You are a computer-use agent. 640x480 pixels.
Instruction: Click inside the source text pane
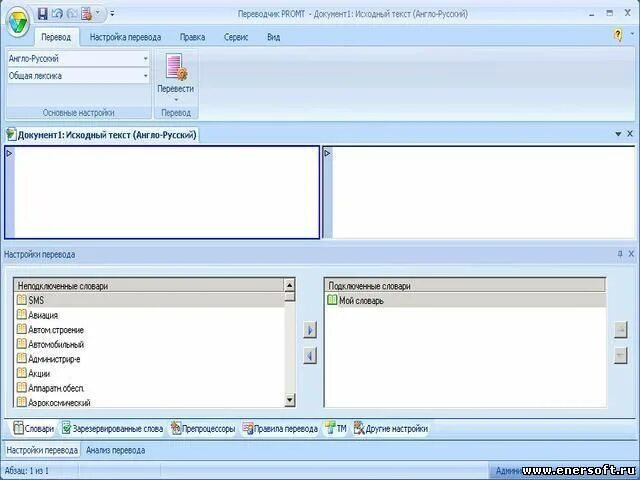(167, 192)
